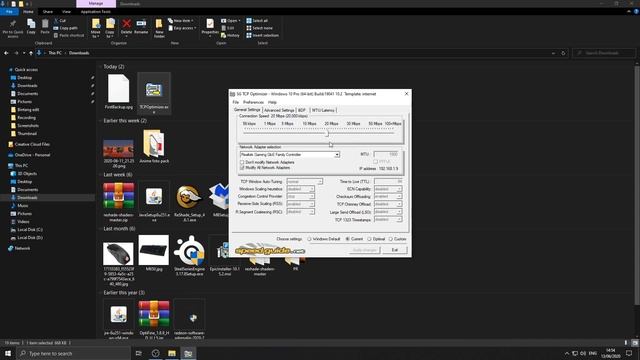
Task: Select the Current settings radio button
Action: point(348,239)
